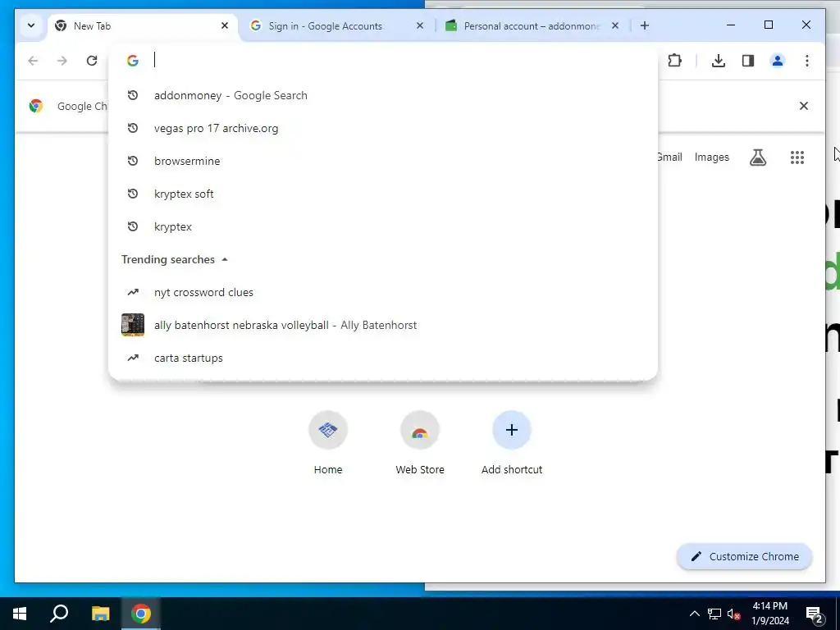
Task: Show hidden system tray icons
Action: (x=694, y=614)
